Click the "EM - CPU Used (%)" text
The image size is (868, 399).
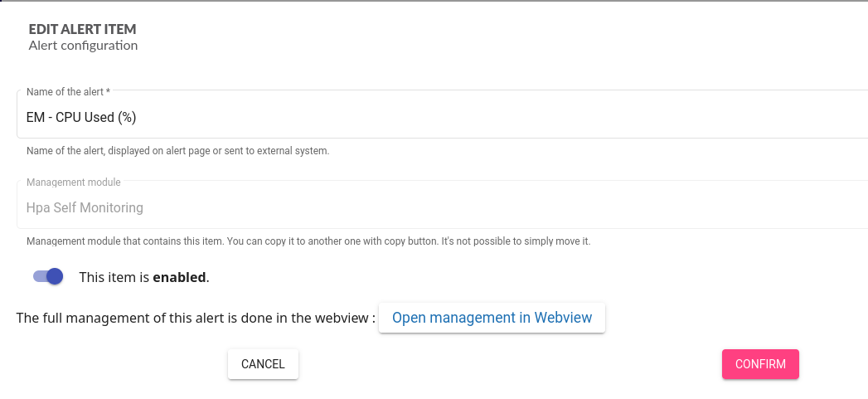pyautogui.click(x=81, y=118)
